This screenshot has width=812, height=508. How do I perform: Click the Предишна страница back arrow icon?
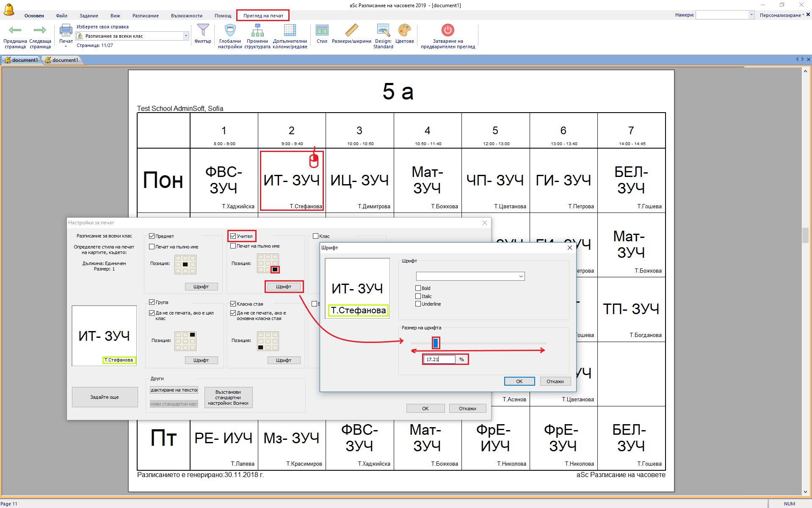(15, 30)
